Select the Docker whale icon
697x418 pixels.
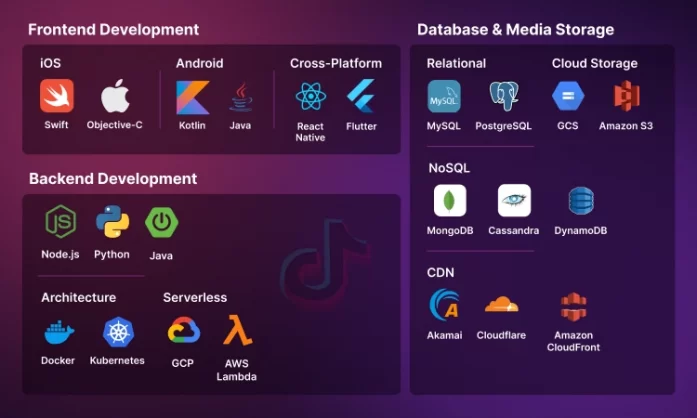(59, 332)
